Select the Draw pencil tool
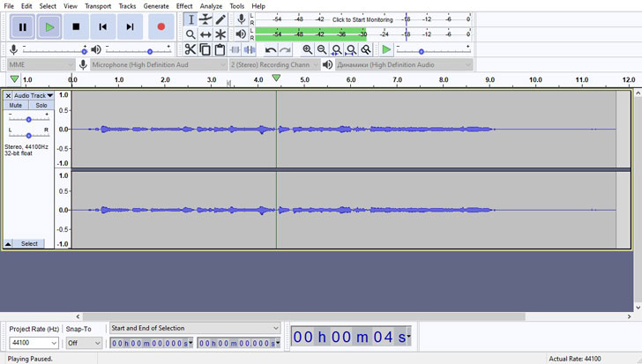Screen dimensions: 642x364 [x=220, y=19]
